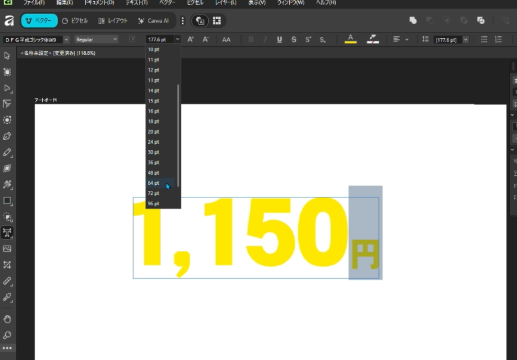Toggle numbered list
Viewport: 517px width, 360px height.
[x=498, y=39]
